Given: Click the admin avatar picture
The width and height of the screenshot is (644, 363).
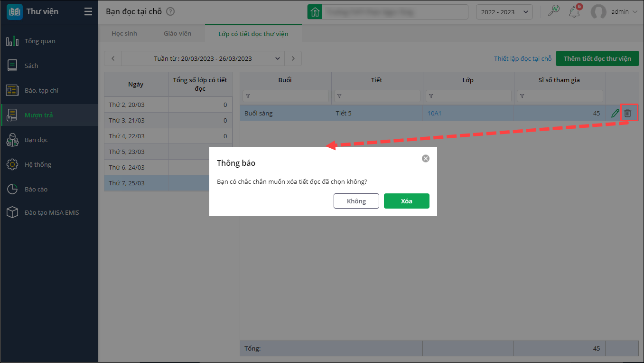Looking at the screenshot, I should point(598,12).
